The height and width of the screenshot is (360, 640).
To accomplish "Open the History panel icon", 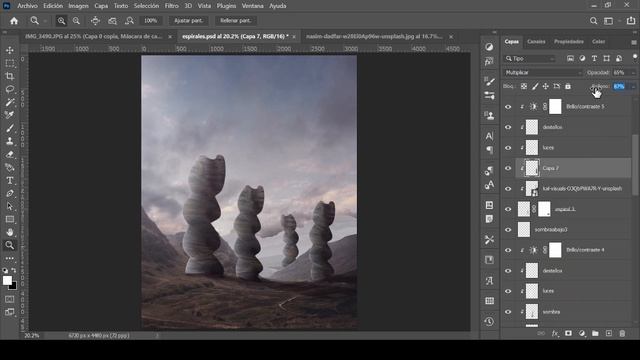I will pyautogui.click(x=489, y=321).
